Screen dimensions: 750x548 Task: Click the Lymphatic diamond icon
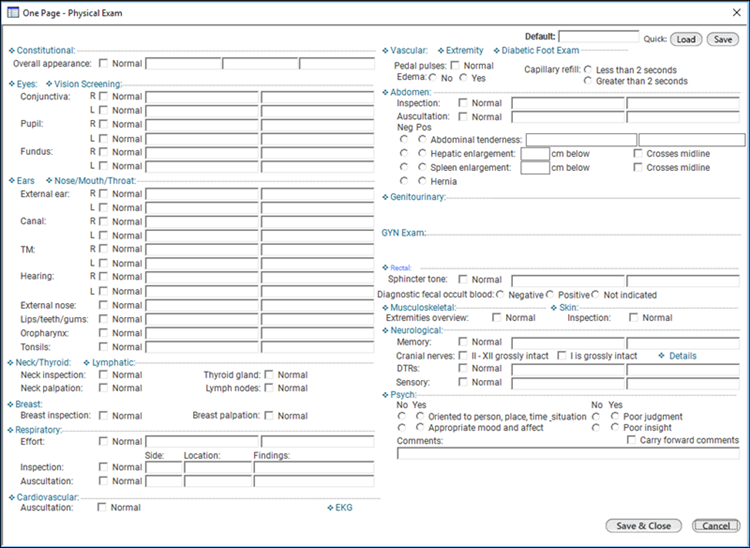pos(87,363)
